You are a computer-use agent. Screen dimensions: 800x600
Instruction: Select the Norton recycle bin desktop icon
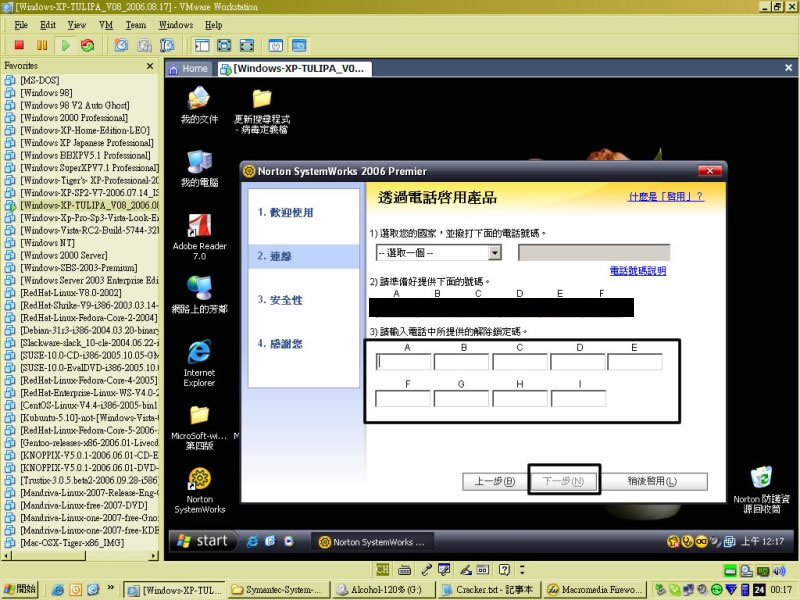click(761, 490)
